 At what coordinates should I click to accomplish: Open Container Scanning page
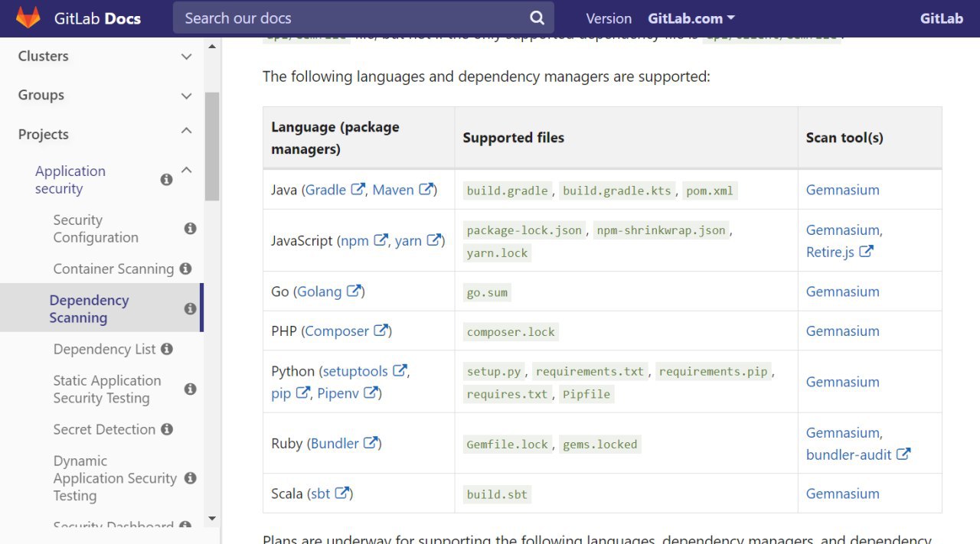113,269
